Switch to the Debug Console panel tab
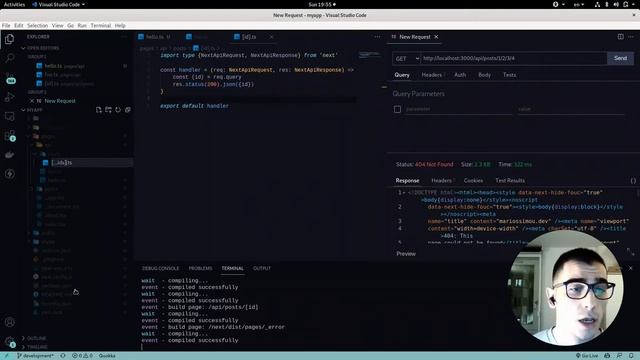 (160, 268)
